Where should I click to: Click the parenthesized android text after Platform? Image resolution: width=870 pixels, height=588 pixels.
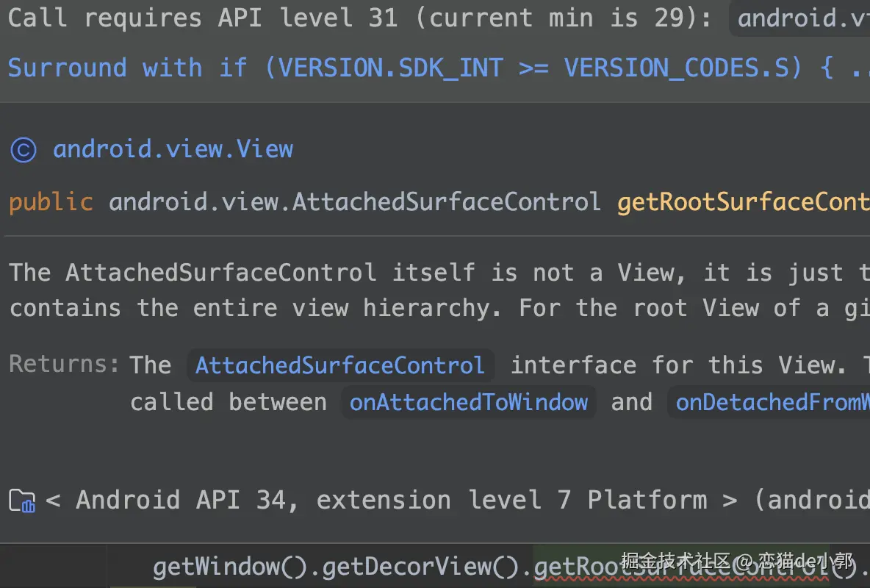tap(812, 500)
